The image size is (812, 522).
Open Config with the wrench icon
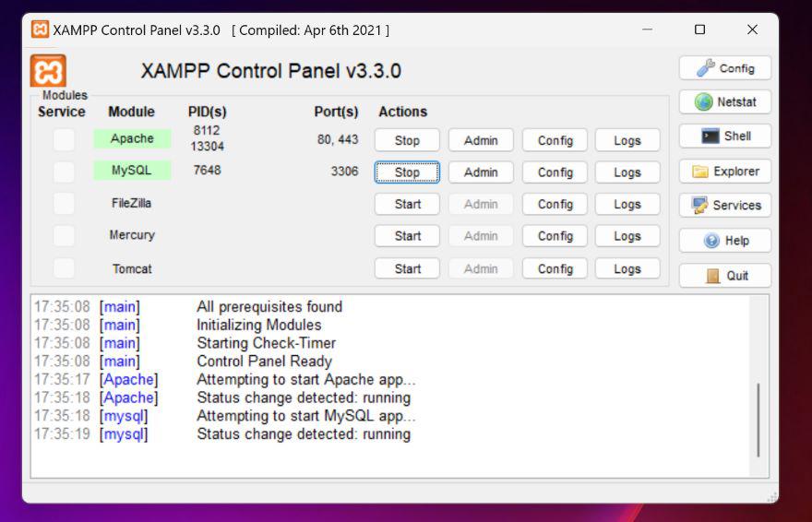tap(725, 68)
